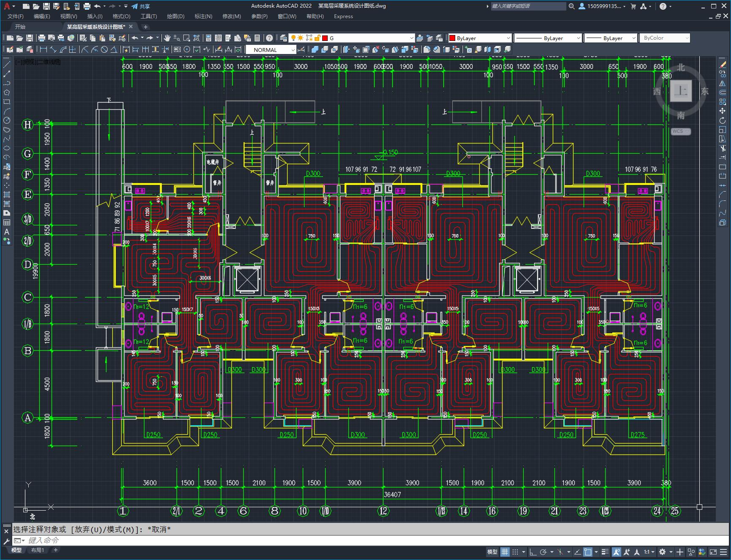Open the 文件(F) menu
Screen dimensions: 731x560
(16, 16)
